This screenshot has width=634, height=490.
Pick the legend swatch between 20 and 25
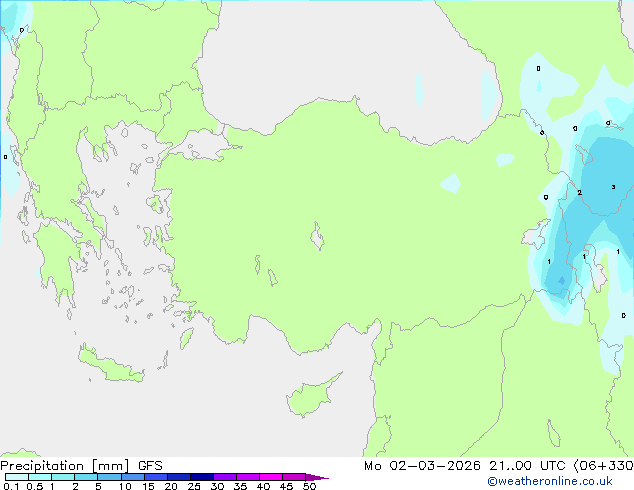[x=179, y=477]
